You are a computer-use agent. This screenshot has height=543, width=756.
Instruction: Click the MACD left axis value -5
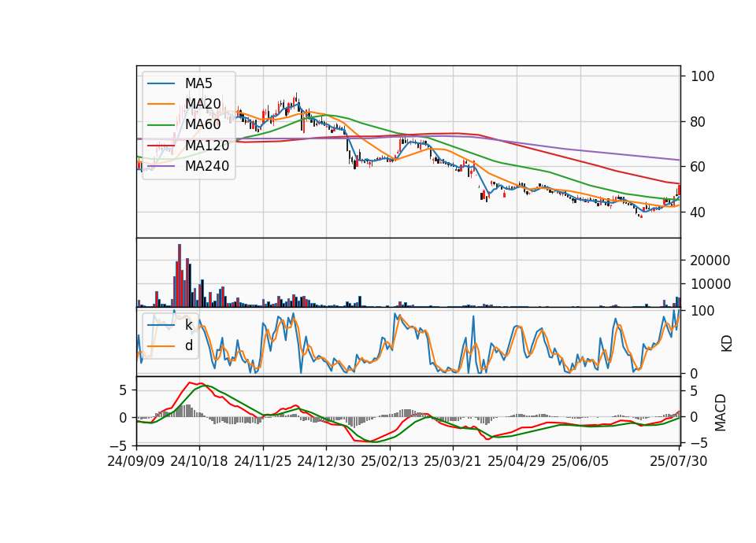[x=119, y=445]
